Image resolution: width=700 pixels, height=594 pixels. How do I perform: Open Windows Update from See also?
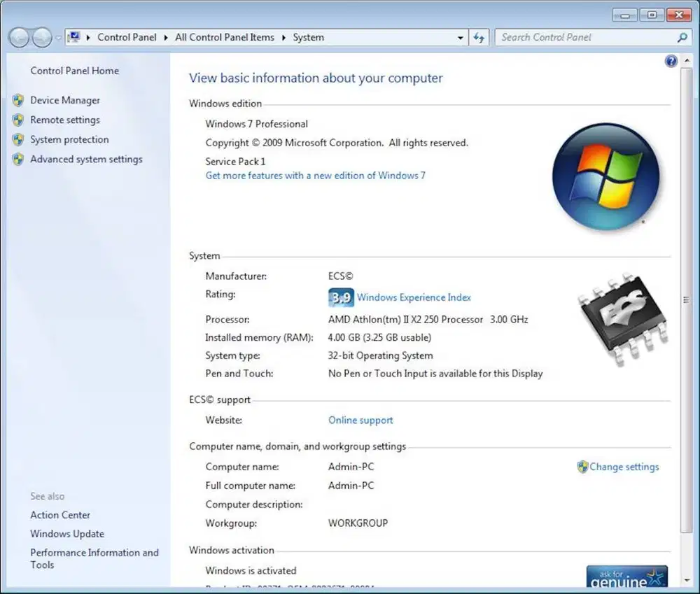[67, 533]
